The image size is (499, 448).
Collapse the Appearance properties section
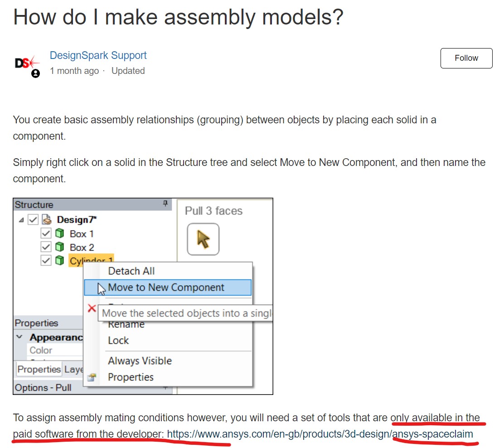point(19,337)
